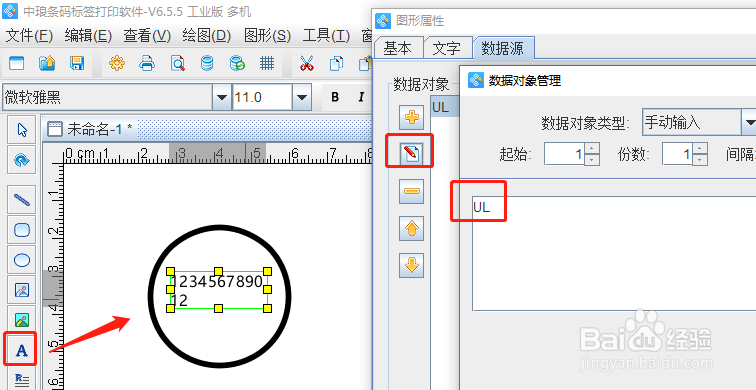Add a data object with plus icon
The image size is (756, 390).
(x=411, y=117)
